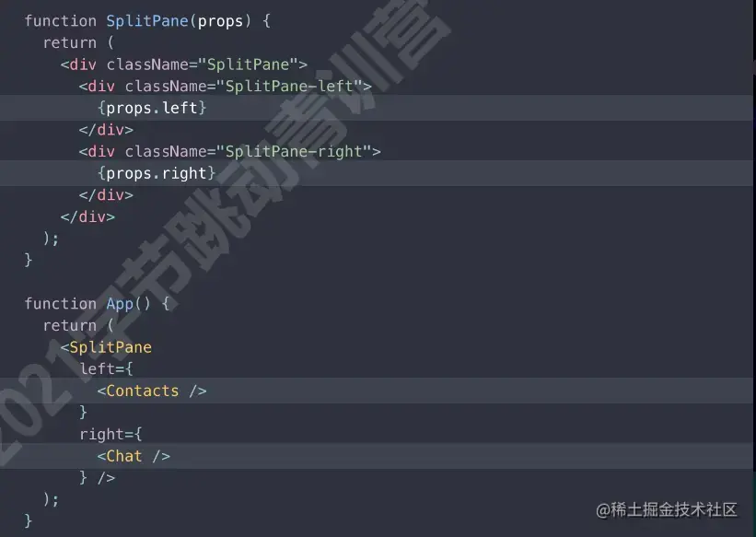Click the props parameter in SplitPane
The width and height of the screenshot is (756, 537).
tap(220, 21)
